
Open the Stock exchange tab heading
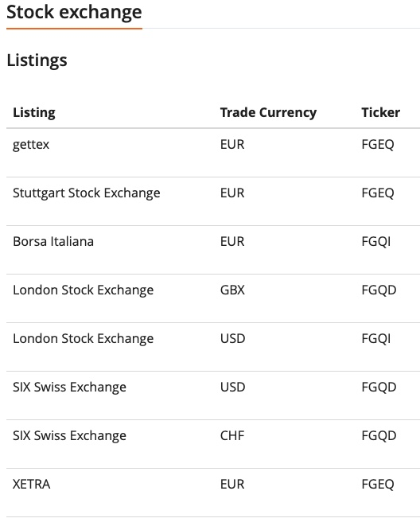[x=74, y=13]
